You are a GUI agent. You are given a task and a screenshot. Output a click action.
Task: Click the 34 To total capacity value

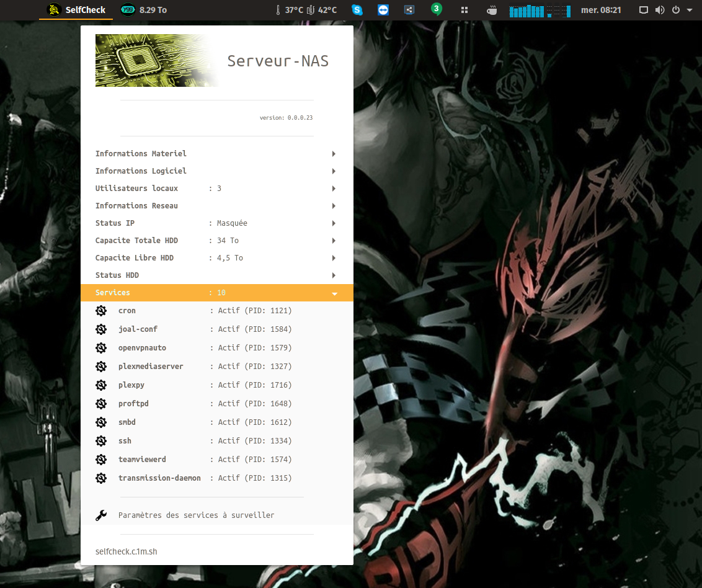pos(228,241)
